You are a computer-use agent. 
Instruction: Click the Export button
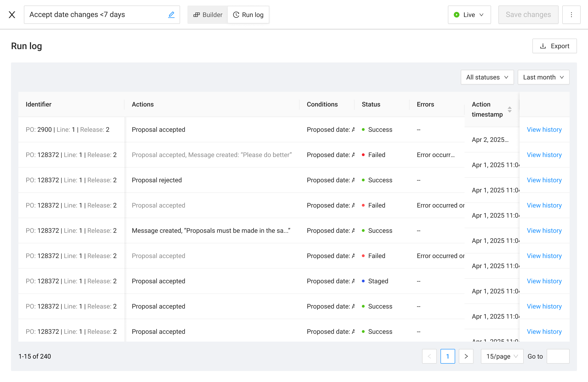tap(554, 46)
